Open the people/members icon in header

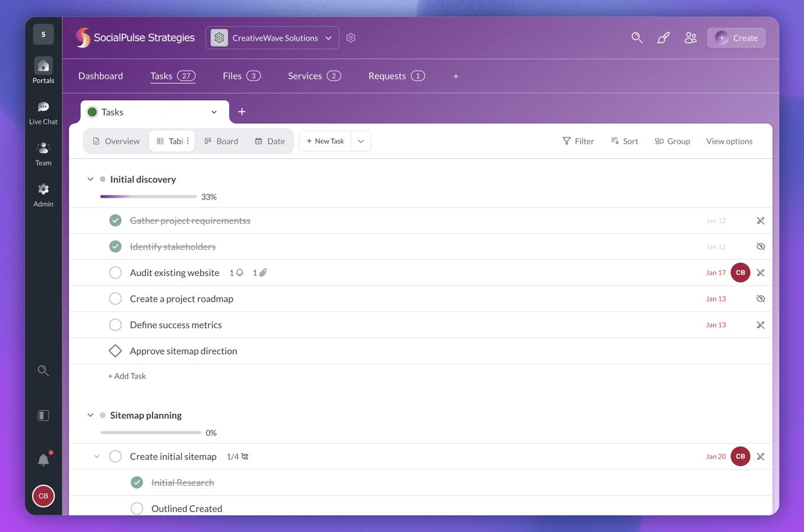(x=690, y=38)
